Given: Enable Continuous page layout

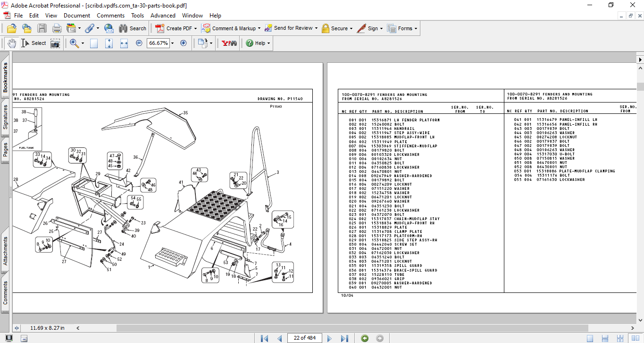Looking at the screenshot, I should click(604, 338).
